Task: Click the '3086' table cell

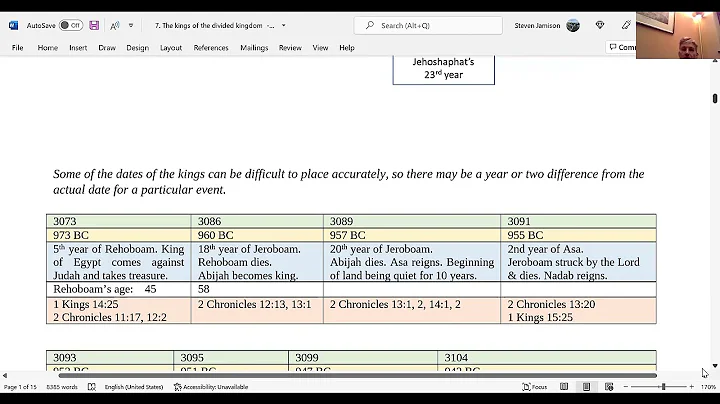Action: (257, 221)
